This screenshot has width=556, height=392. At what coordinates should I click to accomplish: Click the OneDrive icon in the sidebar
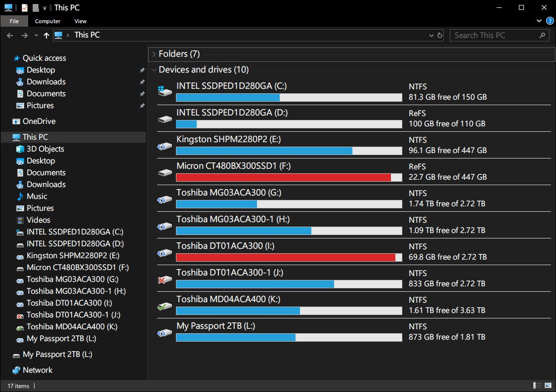[x=16, y=121]
